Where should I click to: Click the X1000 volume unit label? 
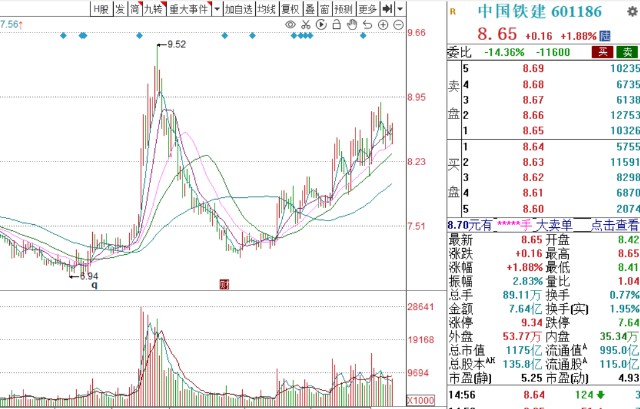tap(421, 400)
